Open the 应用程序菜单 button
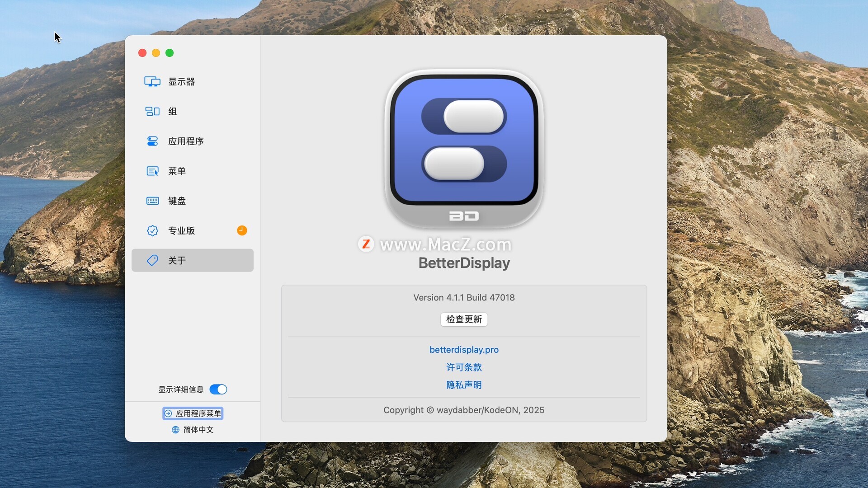 [x=193, y=413]
